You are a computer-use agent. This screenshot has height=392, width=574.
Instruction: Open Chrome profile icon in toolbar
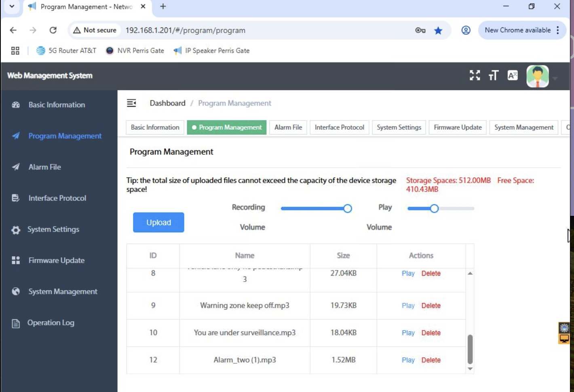pos(466,30)
